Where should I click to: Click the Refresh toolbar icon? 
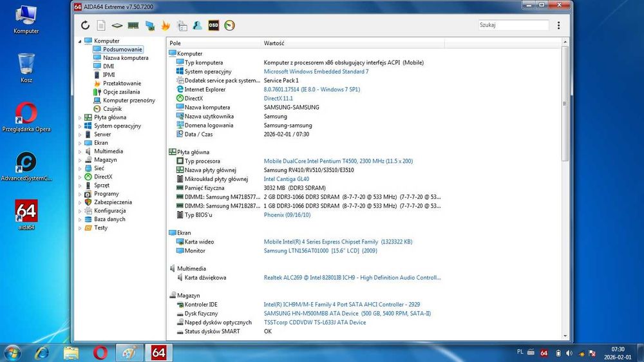pos(85,26)
